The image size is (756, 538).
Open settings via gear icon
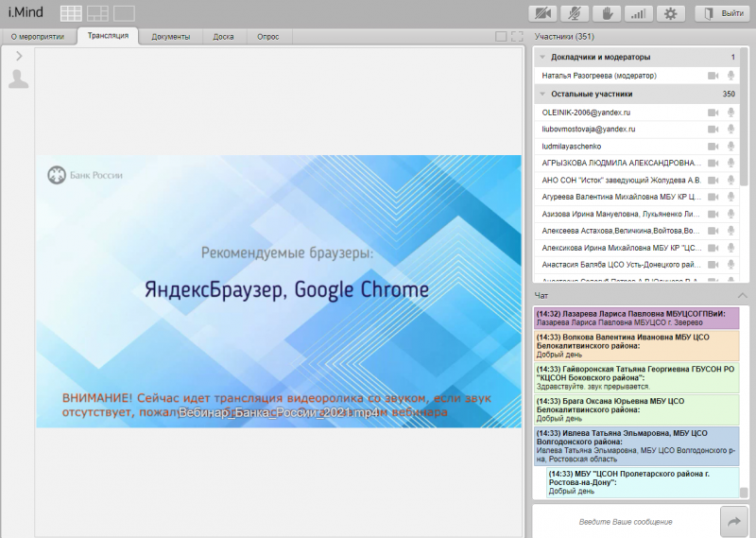[671, 13]
